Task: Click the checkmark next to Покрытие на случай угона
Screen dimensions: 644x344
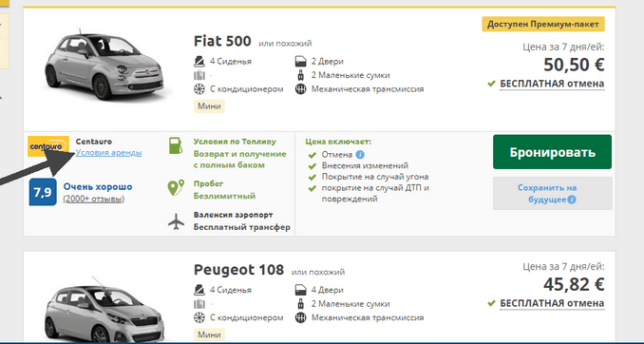Action: (x=313, y=177)
